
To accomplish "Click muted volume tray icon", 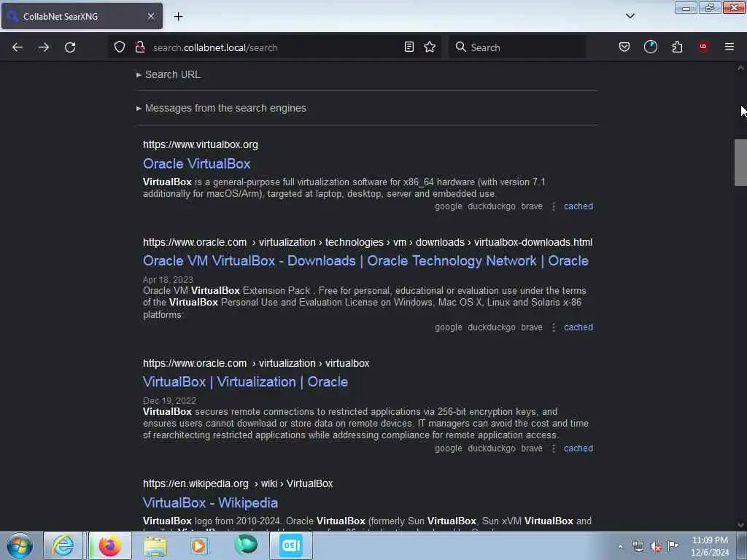I will click(x=656, y=547).
